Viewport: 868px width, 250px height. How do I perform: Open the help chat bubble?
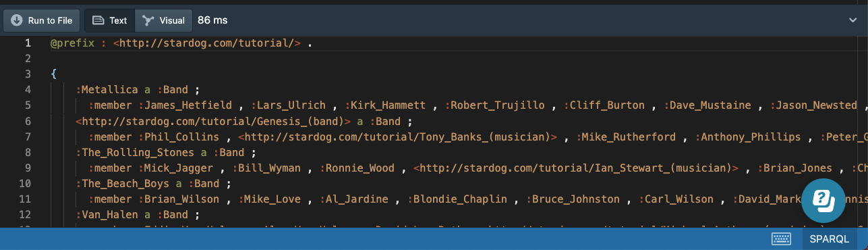point(823,201)
